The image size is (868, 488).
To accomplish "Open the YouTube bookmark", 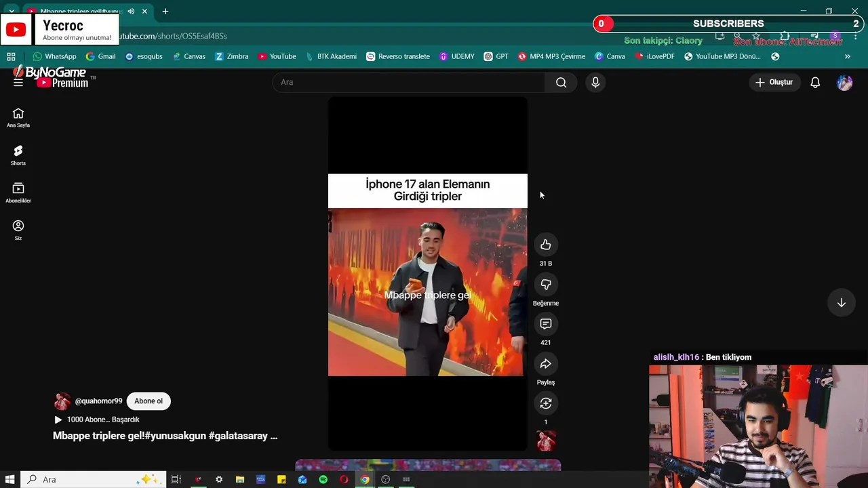I will pyautogui.click(x=277, y=56).
